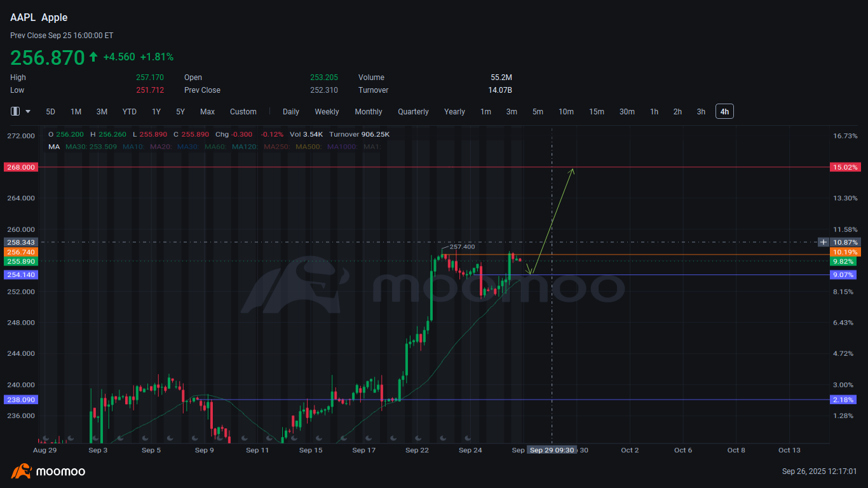Viewport: 868px width, 488px height.
Task: Click the Turnover value 14.07B
Action: point(500,90)
